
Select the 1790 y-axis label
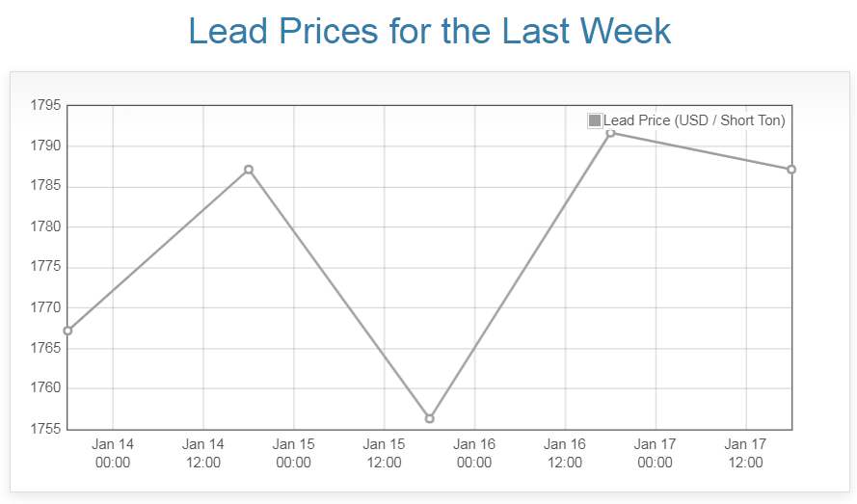point(45,146)
